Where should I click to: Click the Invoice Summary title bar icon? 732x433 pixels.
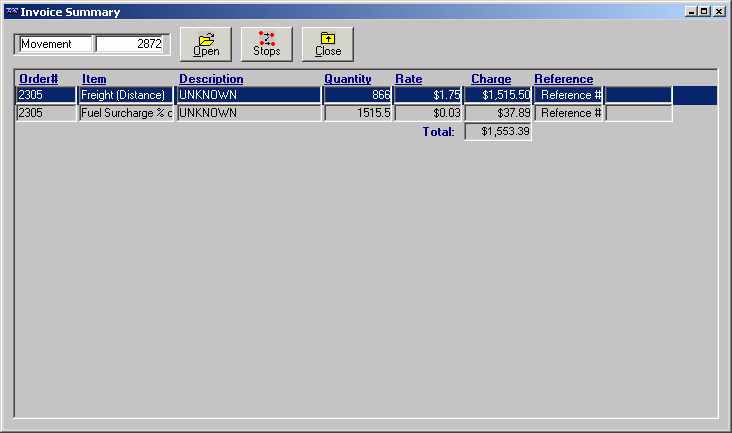[12, 12]
